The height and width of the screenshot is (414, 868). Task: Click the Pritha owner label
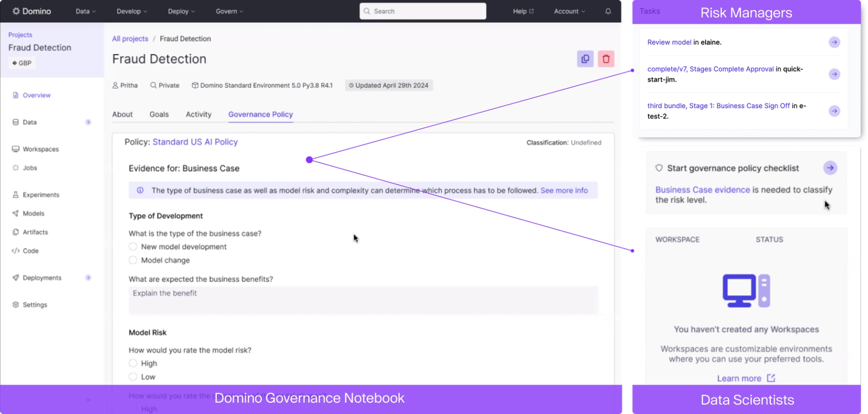coord(125,85)
